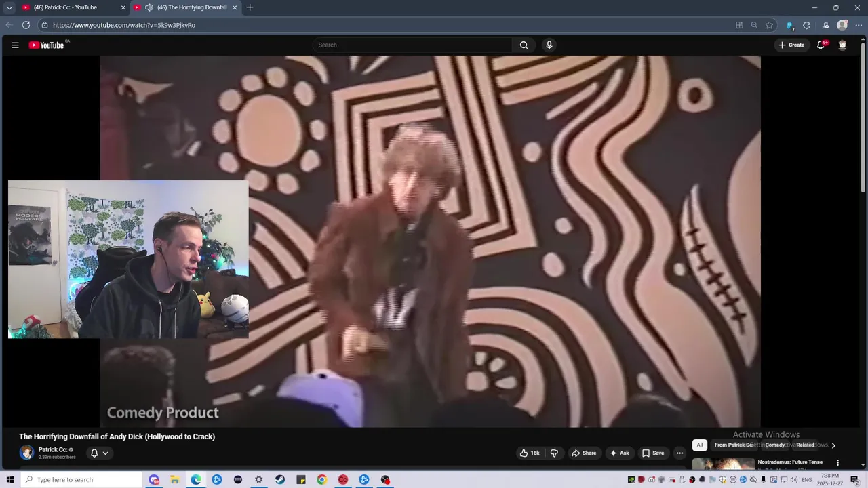Launch Steam from the taskbar

click(279, 480)
